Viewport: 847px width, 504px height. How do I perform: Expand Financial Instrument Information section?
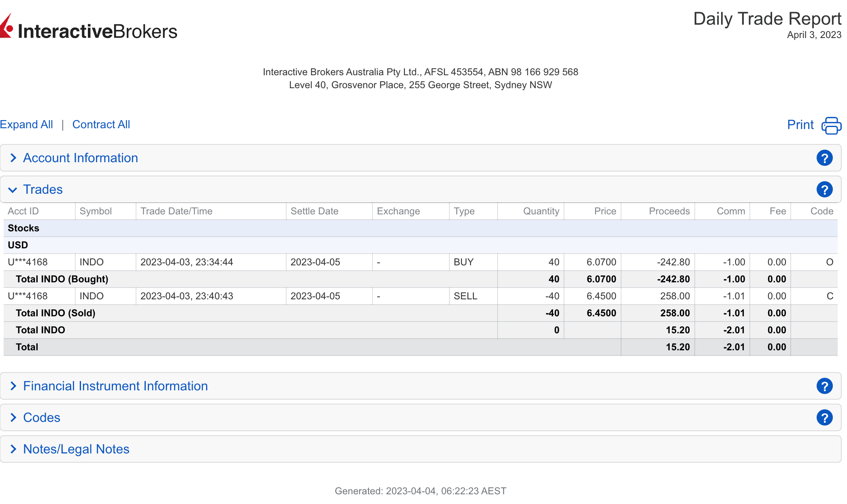[x=115, y=386]
